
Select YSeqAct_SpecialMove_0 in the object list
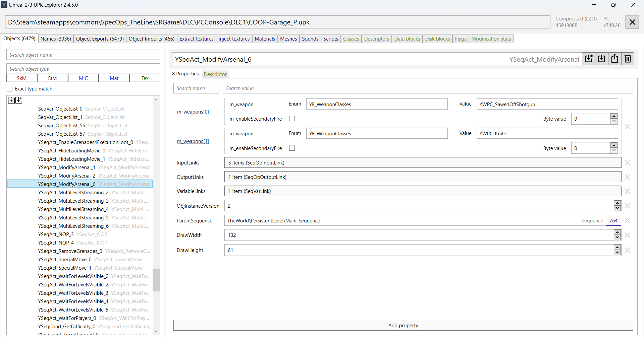(65, 260)
